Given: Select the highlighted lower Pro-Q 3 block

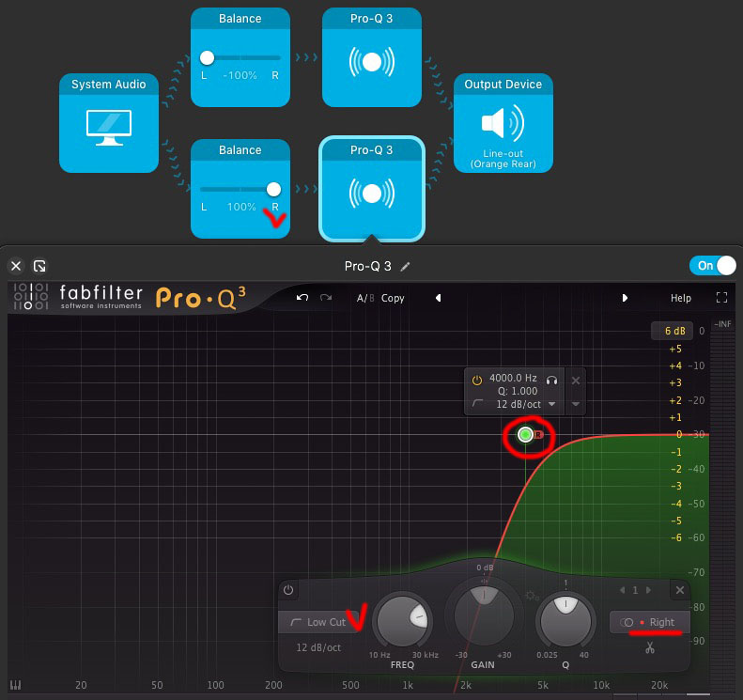Looking at the screenshot, I should click(372, 189).
